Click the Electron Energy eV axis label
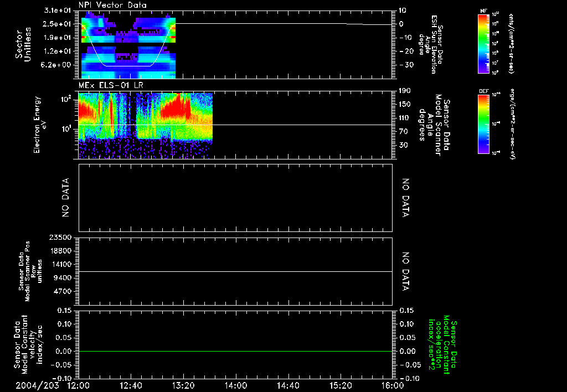 tap(40, 125)
